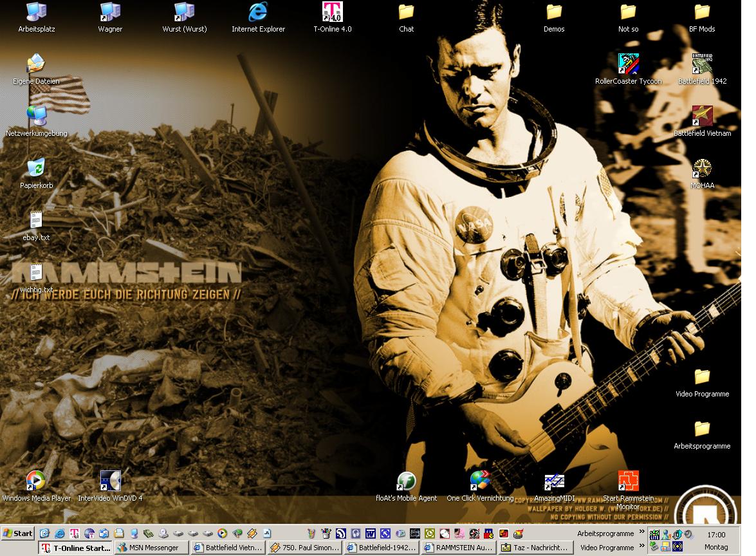Launch the Battlefield Vietnam desktop shortcut
Viewport: 756px width, 556px height.
coord(702,122)
